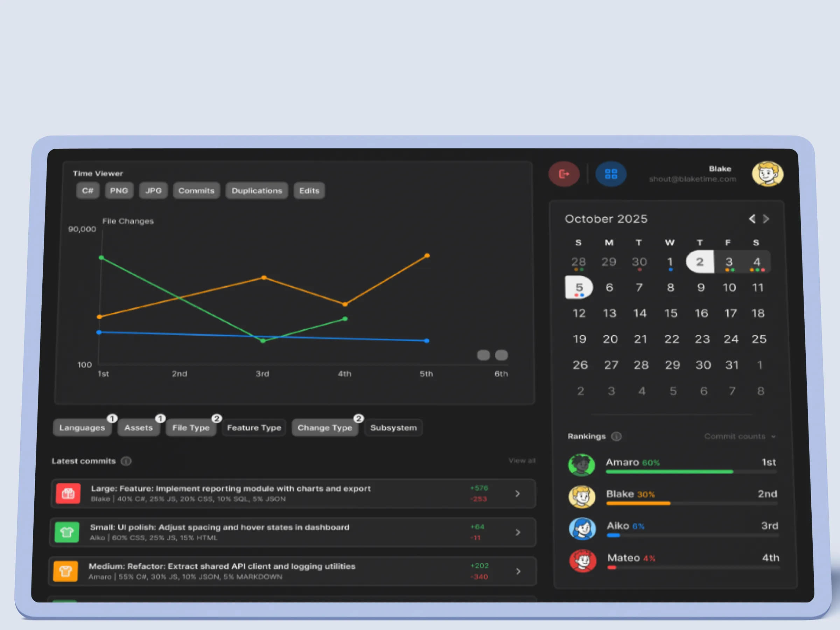The image size is (840, 630).
Task: Go to next month in calendar
Action: coord(766,219)
